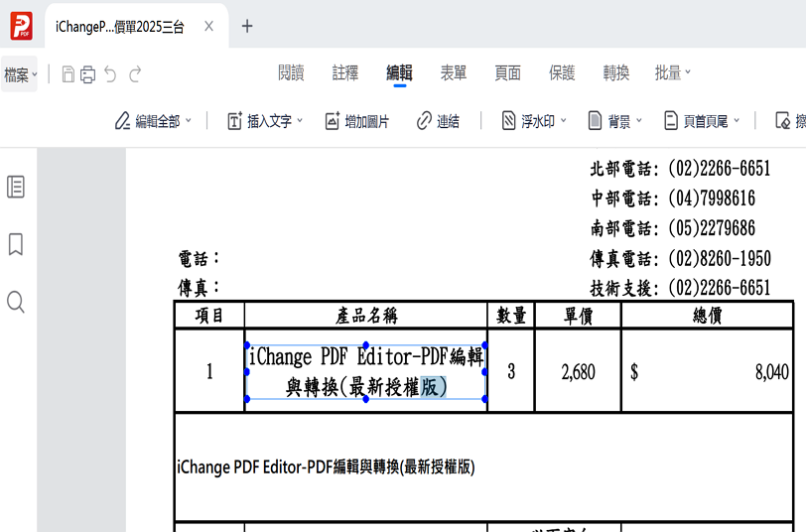The width and height of the screenshot is (806, 532).
Task: Click the 產品名稱 column header
Action: click(366, 315)
